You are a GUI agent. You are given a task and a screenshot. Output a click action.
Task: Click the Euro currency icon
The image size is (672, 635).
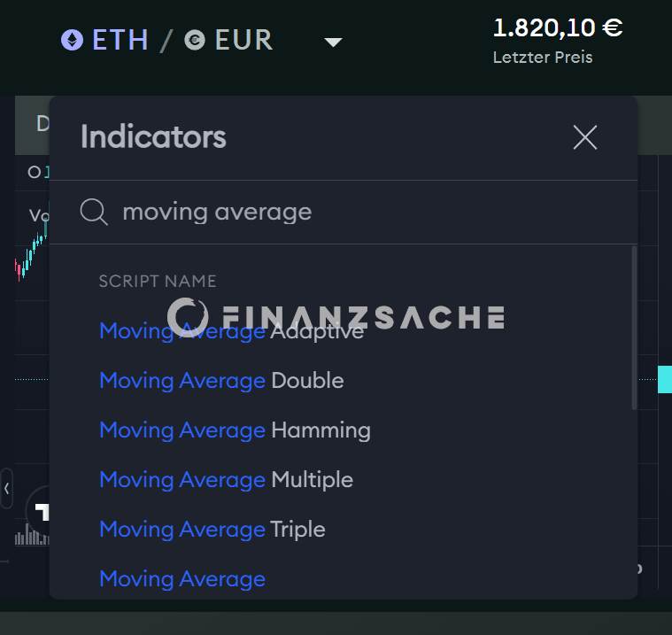195,41
